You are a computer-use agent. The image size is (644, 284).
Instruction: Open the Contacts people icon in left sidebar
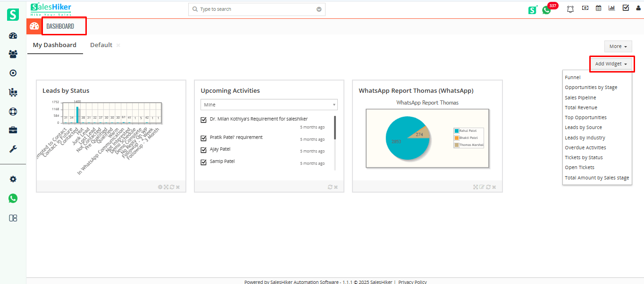click(x=12, y=54)
